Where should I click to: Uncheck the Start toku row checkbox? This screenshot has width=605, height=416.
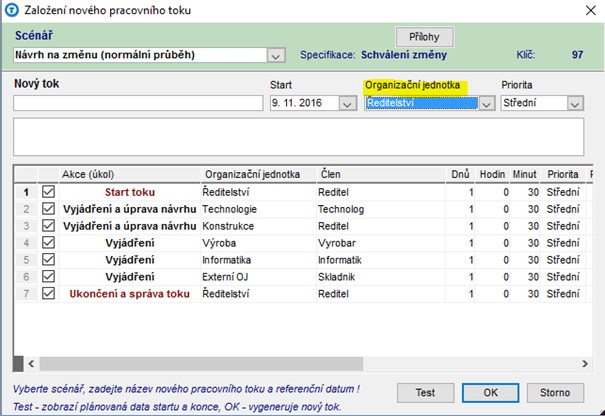pyautogui.click(x=48, y=192)
